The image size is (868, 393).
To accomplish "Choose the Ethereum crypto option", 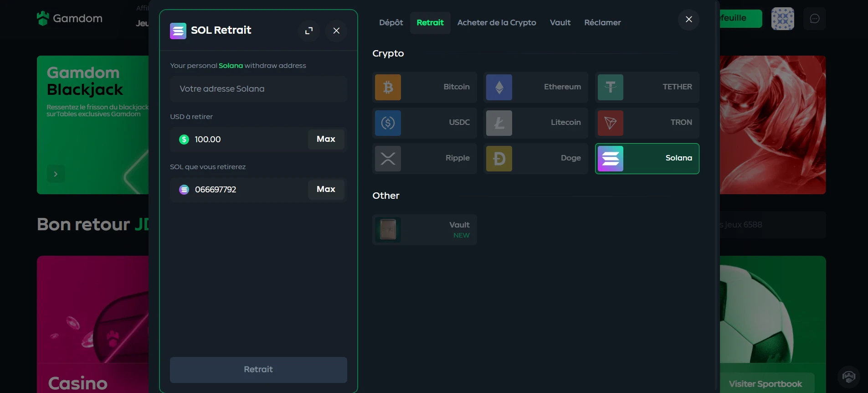I will coord(535,87).
